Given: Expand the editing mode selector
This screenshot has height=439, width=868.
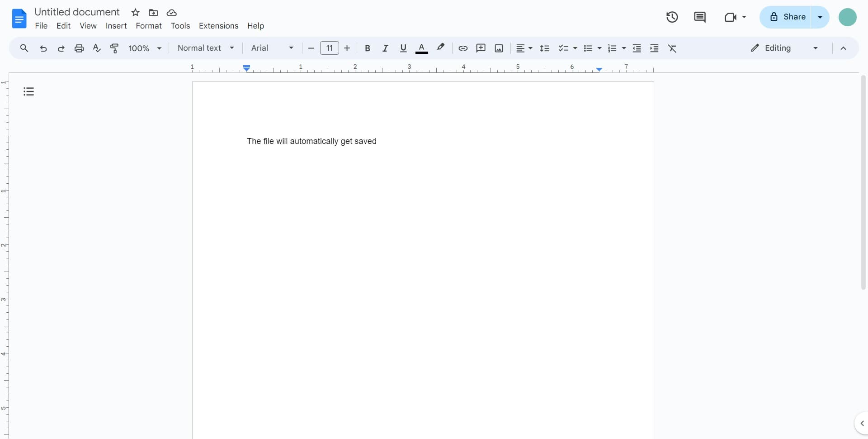Looking at the screenshot, I should click(816, 48).
